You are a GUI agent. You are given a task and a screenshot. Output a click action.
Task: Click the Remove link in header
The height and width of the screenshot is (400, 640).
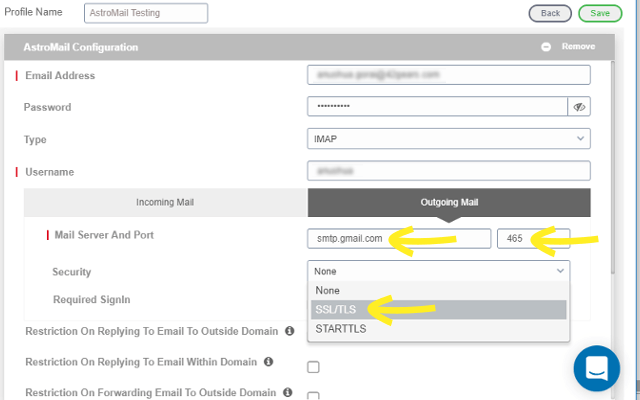tap(578, 47)
